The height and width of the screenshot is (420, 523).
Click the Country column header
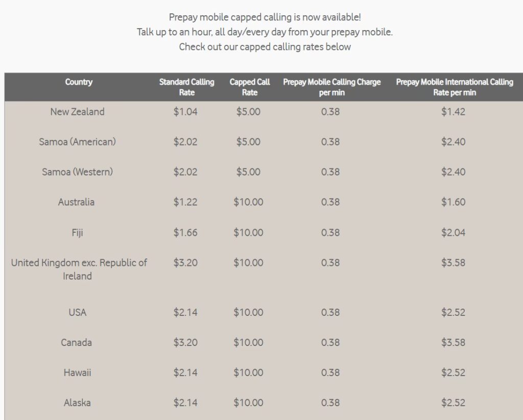tap(79, 82)
